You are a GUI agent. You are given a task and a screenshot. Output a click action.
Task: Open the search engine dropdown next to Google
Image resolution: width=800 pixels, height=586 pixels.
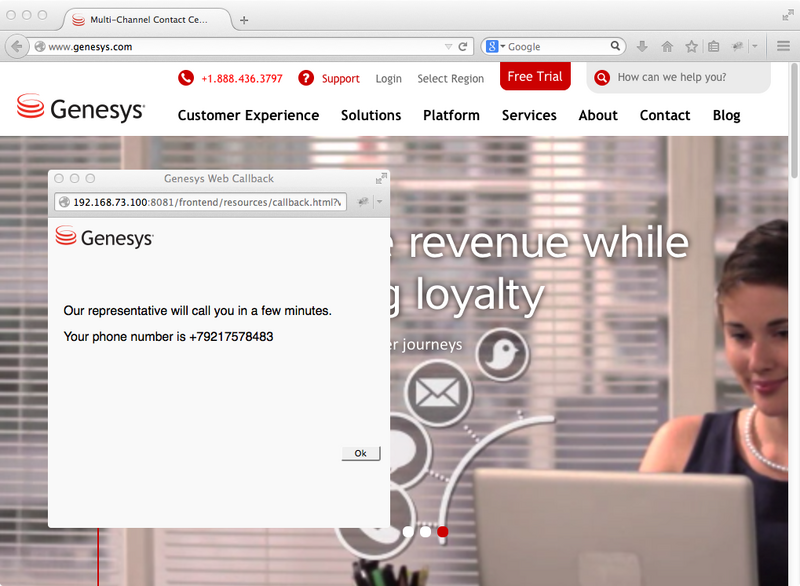[501, 46]
